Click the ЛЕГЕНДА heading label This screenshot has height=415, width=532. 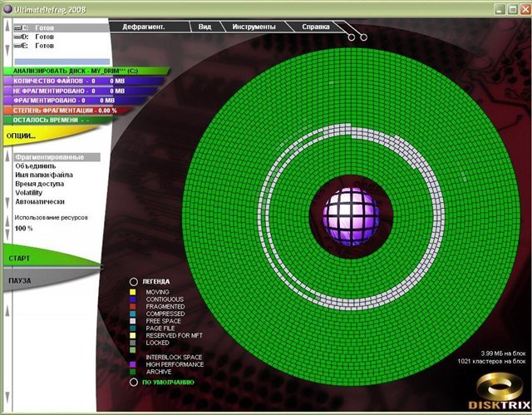point(156,282)
